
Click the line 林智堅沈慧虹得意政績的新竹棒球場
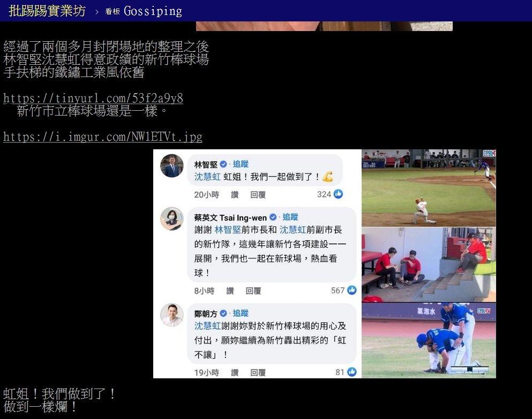(106, 59)
